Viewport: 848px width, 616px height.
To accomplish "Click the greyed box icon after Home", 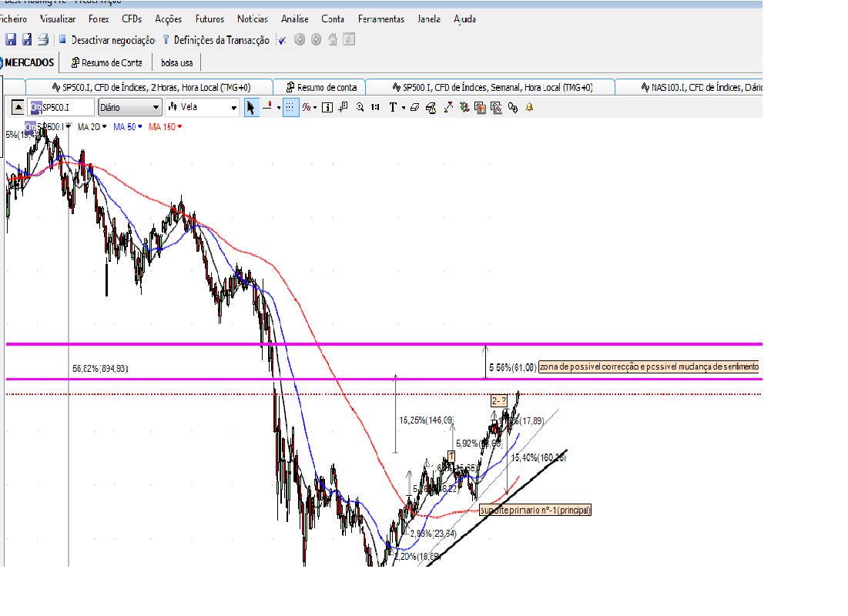I will [x=350, y=39].
